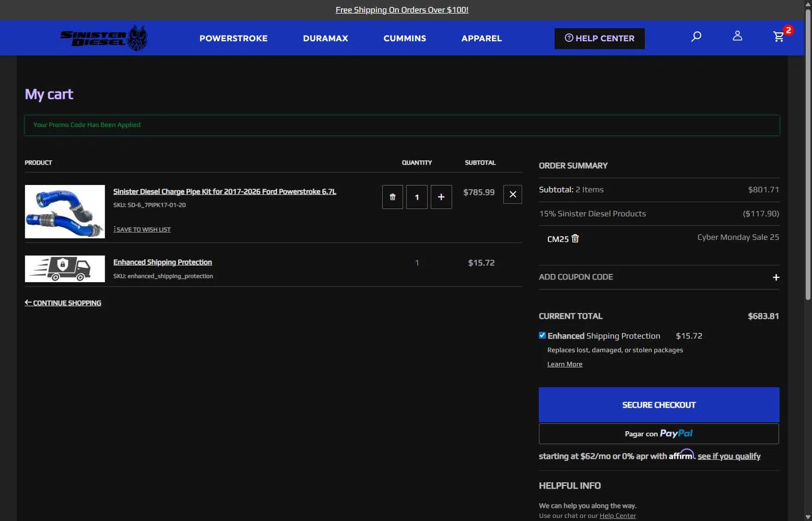
Task: Click the SKU SD-6_7PIPK17-01-20 text
Action: [149, 205]
